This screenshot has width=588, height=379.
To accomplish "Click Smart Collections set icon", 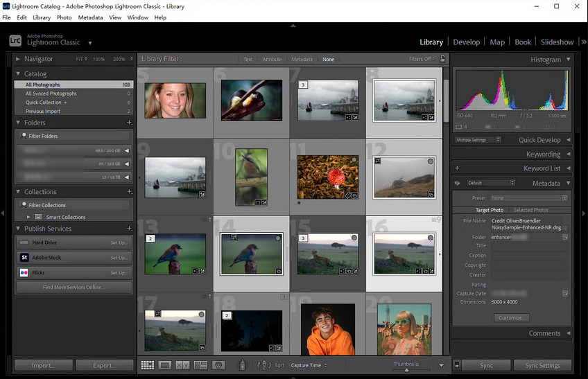I will (38, 217).
